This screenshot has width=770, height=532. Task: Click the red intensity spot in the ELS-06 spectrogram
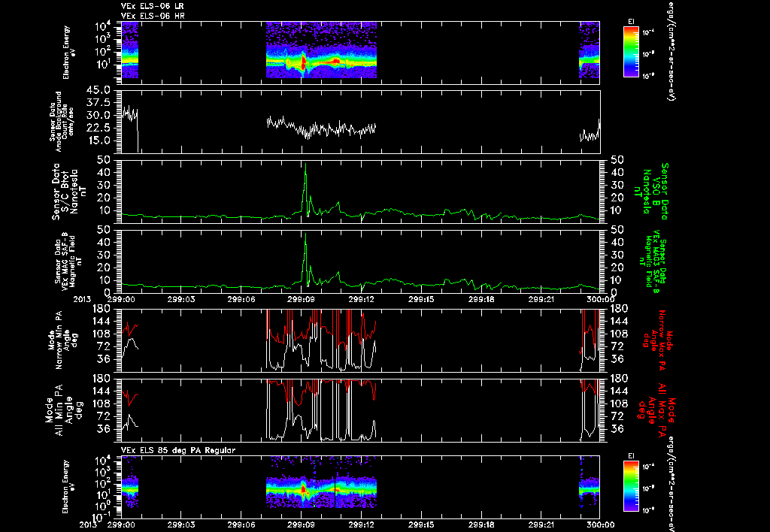coord(303,62)
